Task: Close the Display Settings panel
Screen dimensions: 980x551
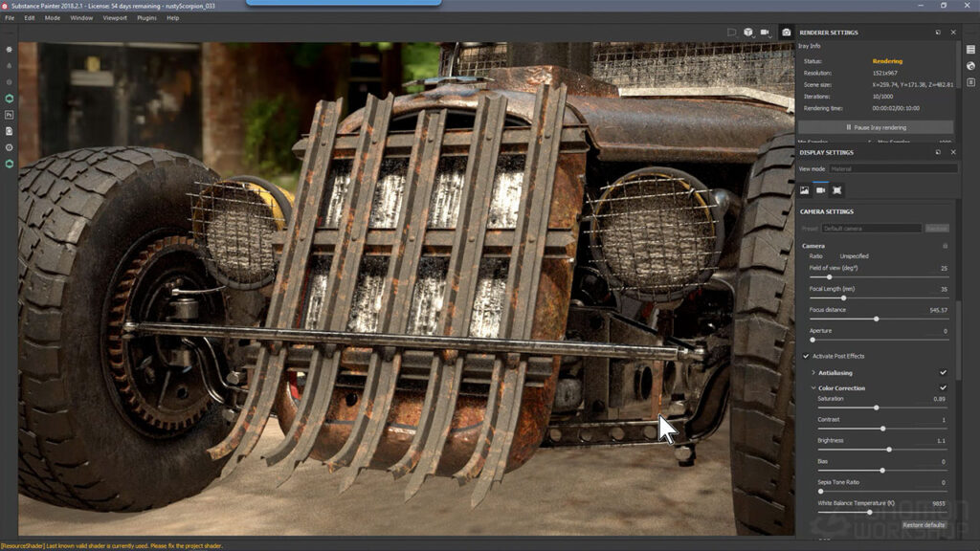Action: (953, 152)
